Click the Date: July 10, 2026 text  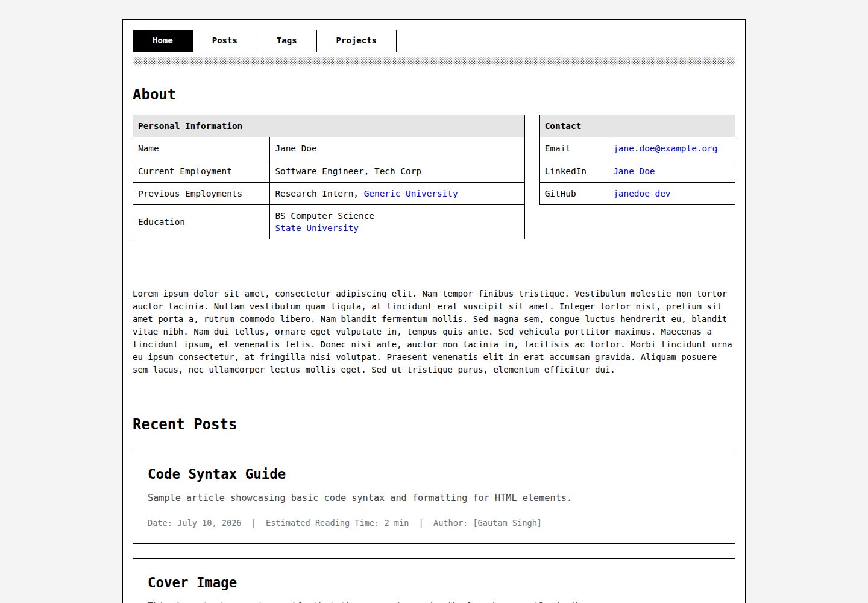click(194, 523)
